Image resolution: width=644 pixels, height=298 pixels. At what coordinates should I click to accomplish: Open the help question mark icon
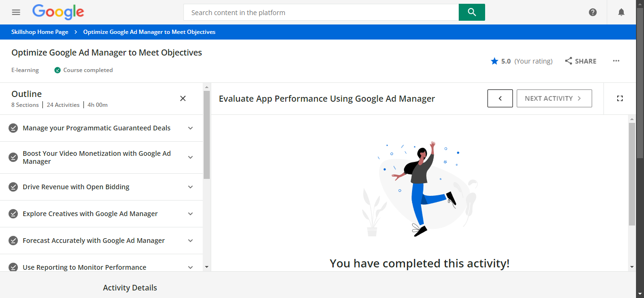coord(593,12)
